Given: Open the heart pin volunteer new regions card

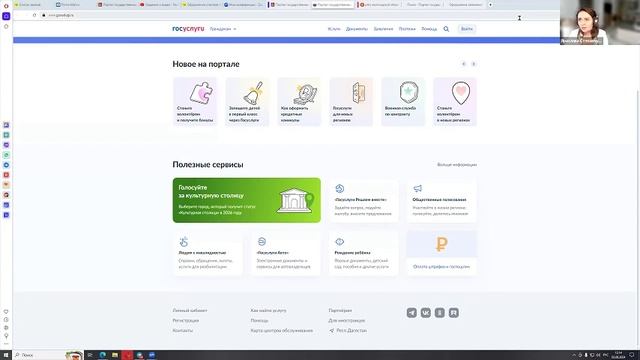Looking at the screenshot, I should pyautogui.click(x=455, y=102).
